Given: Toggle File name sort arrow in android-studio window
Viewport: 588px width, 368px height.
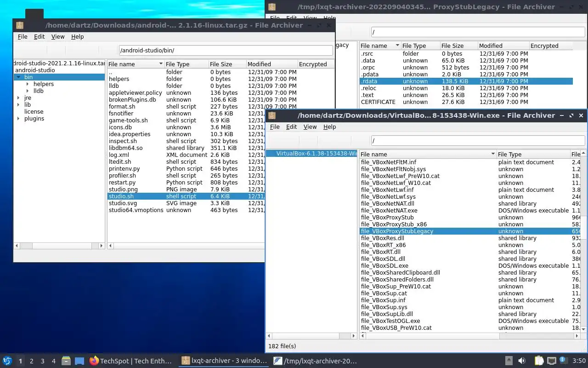Looking at the screenshot, I should click(161, 64).
